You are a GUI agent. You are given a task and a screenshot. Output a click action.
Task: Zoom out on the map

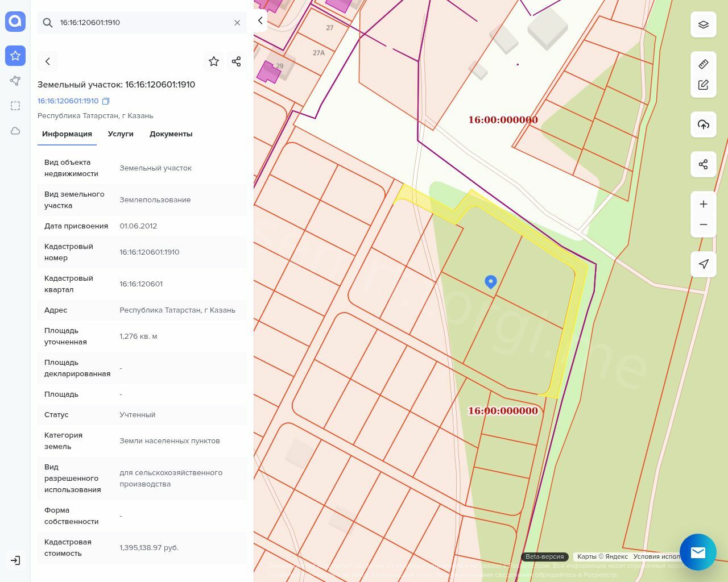pos(704,225)
